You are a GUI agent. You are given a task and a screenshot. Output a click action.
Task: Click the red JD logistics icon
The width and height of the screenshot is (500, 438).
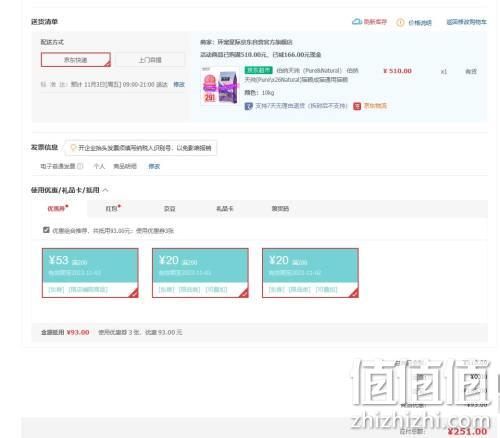click(357, 106)
